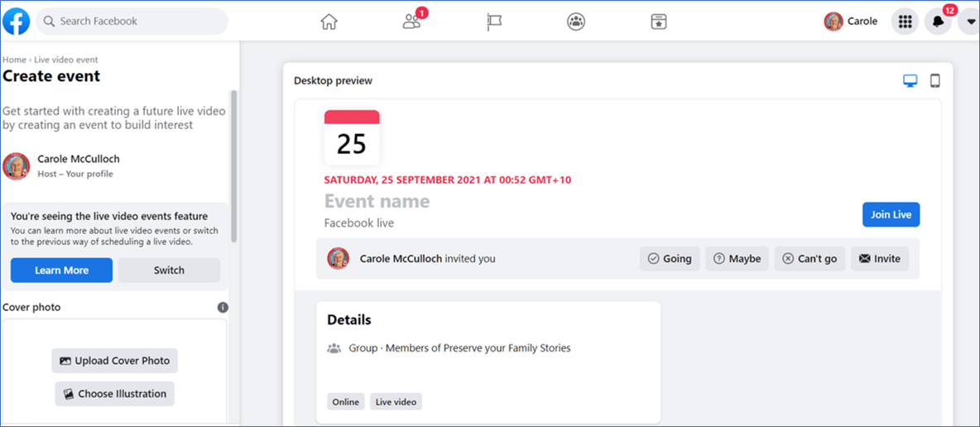Open Carole's profile in the top bar

pyautogui.click(x=851, y=22)
